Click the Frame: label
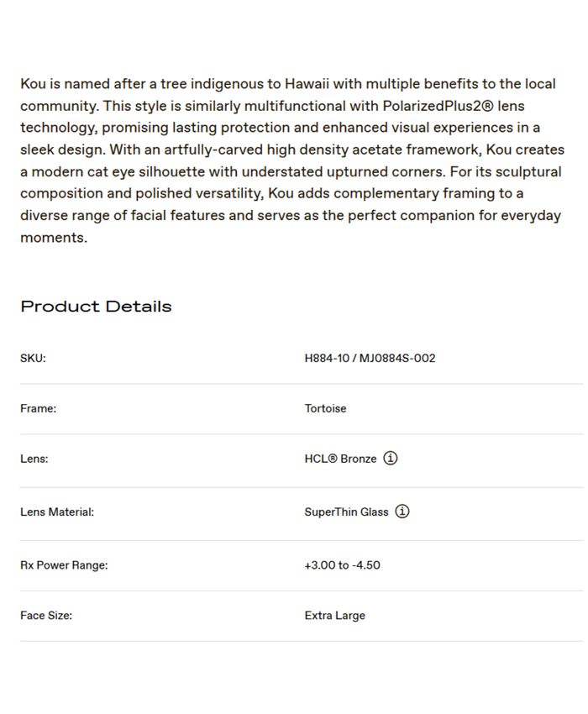 pos(38,409)
